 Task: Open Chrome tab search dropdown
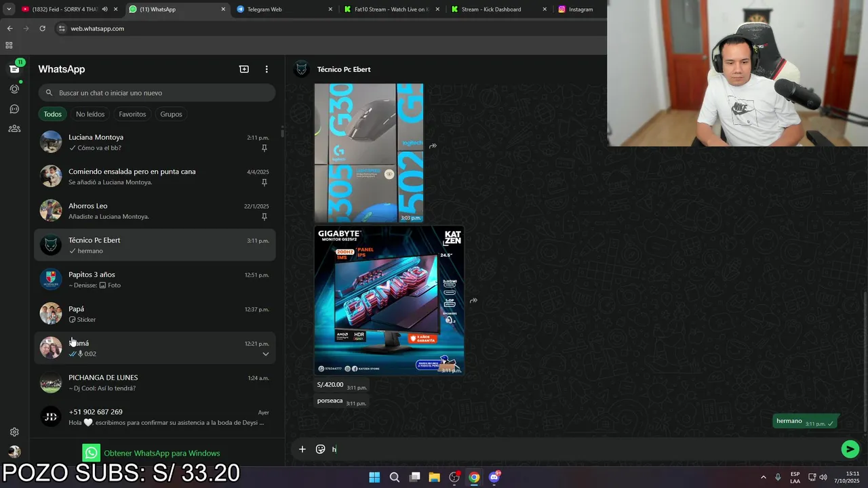8,9
